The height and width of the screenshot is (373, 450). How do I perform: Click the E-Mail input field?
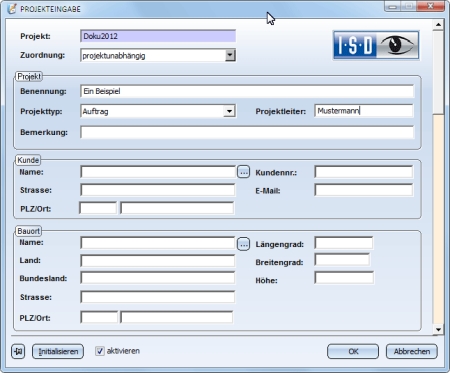(x=364, y=190)
